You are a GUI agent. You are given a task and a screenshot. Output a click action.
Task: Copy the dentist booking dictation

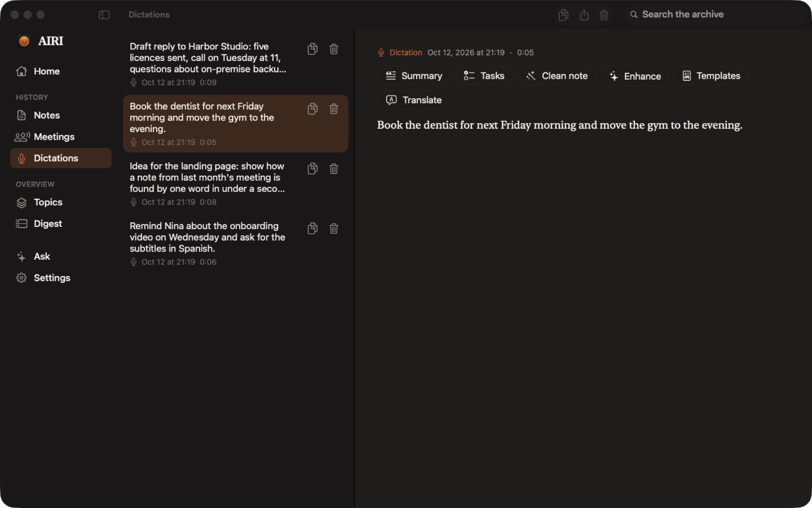(x=312, y=109)
